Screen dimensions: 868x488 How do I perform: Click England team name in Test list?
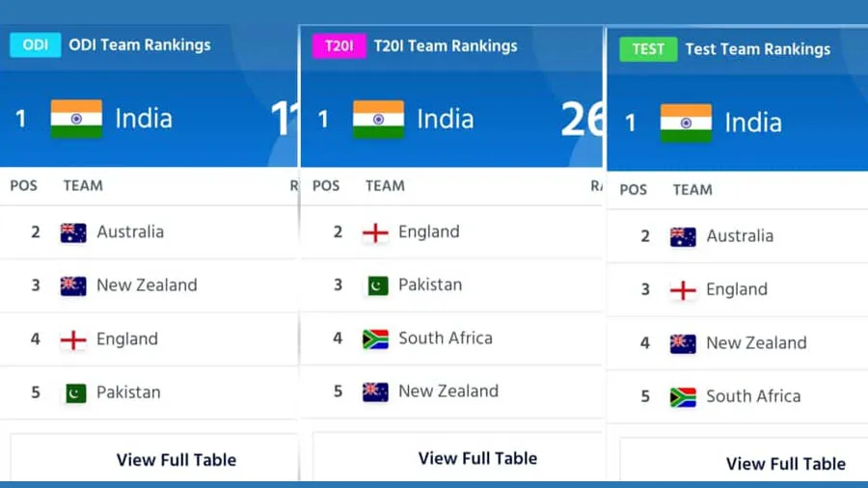(x=737, y=289)
